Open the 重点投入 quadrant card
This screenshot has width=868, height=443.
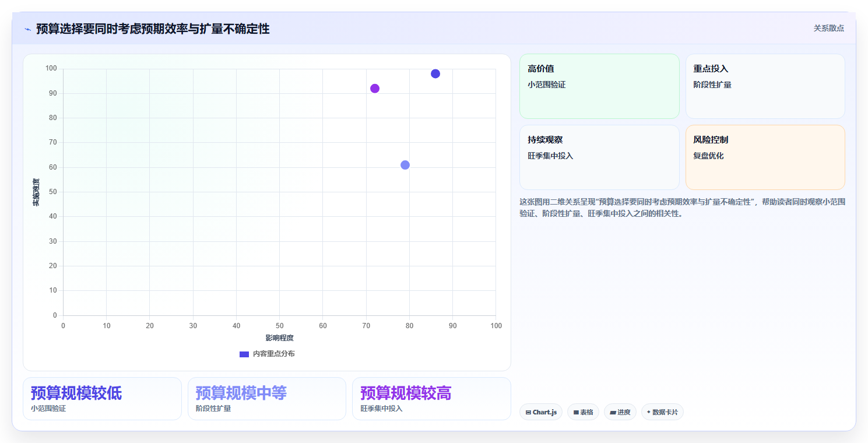765,86
